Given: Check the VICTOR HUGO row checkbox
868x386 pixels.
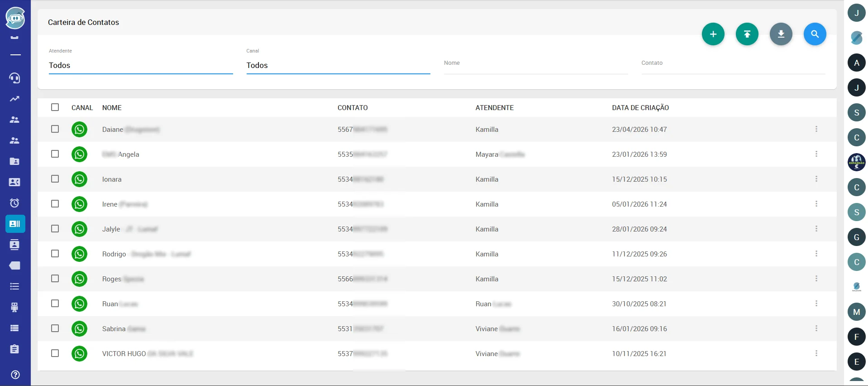Looking at the screenshot, I should (55, 353).
